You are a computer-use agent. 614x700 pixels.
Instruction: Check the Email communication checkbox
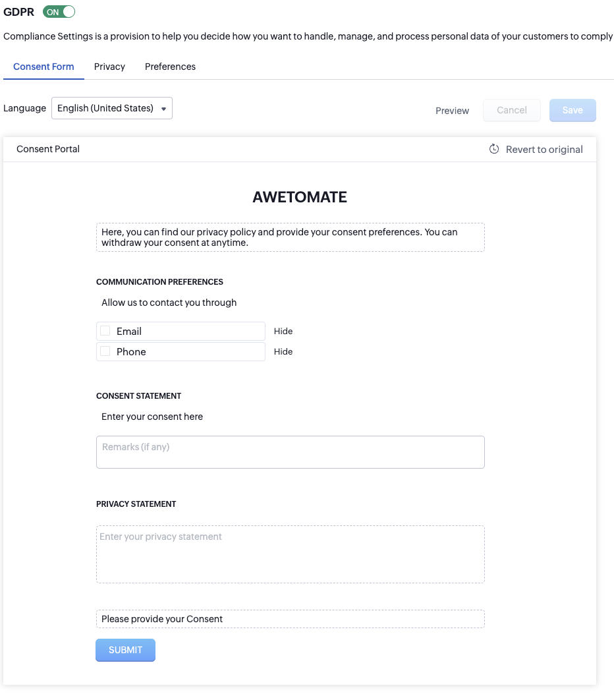[x=105, y=331]
